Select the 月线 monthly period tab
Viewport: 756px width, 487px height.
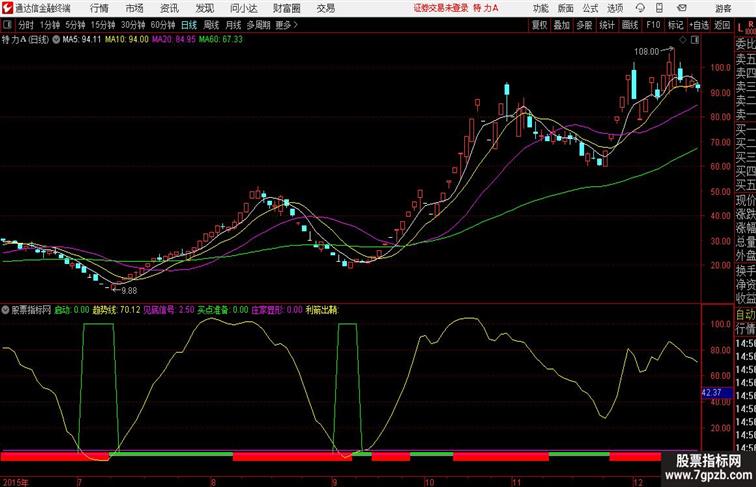coord(233,25)
